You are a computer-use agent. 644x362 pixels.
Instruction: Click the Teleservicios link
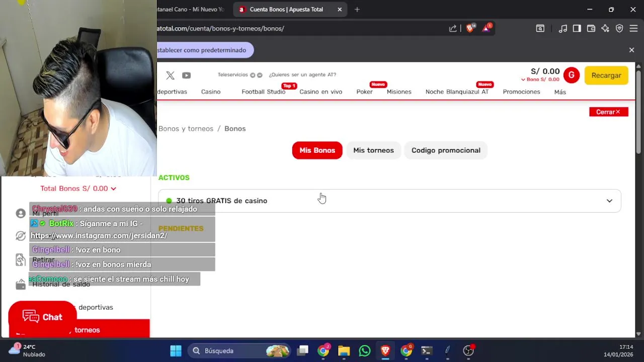[232, 75]
